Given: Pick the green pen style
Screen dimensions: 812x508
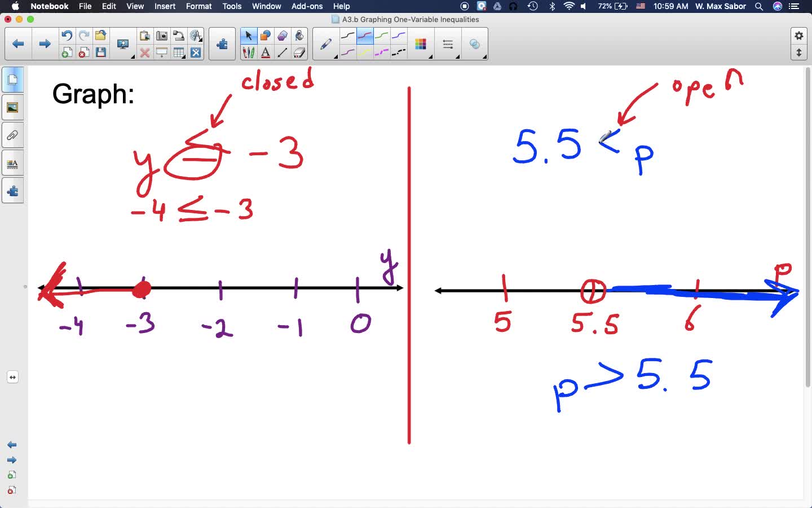Looking at the screenshot, I should coord(382,36).
